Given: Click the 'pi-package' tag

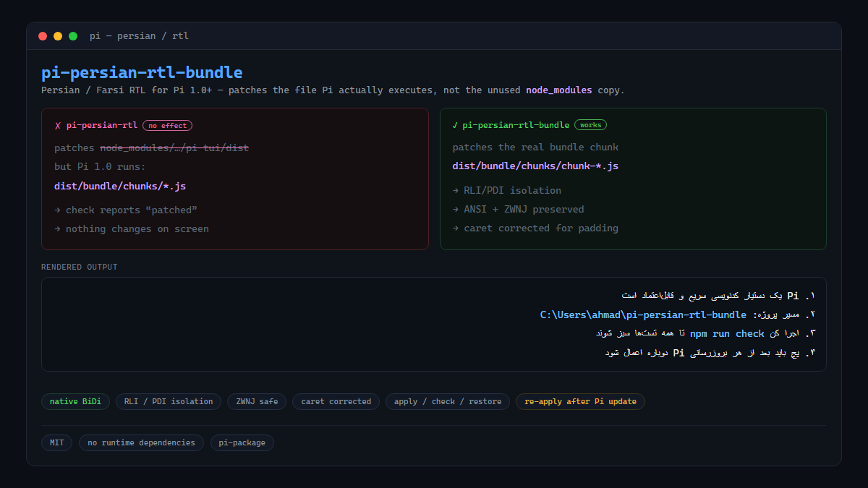Looking at the screenshot, I should pos(242,442).
